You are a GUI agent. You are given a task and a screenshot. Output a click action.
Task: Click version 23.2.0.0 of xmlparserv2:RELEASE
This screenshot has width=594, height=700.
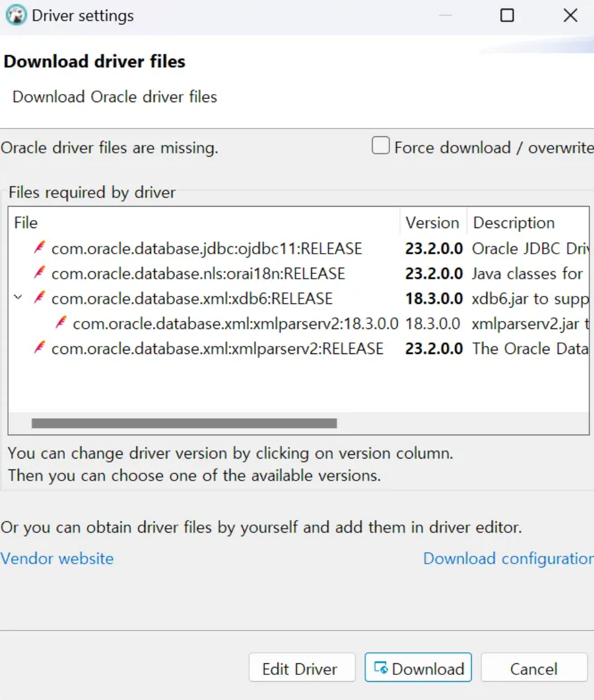pos(434,348)
